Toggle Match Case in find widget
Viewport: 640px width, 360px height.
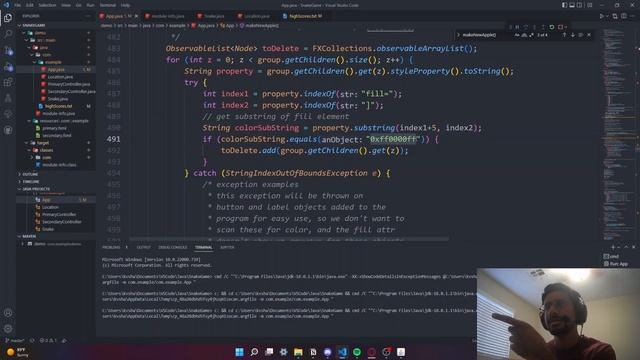pyautogui.click(x=517, y=35)
